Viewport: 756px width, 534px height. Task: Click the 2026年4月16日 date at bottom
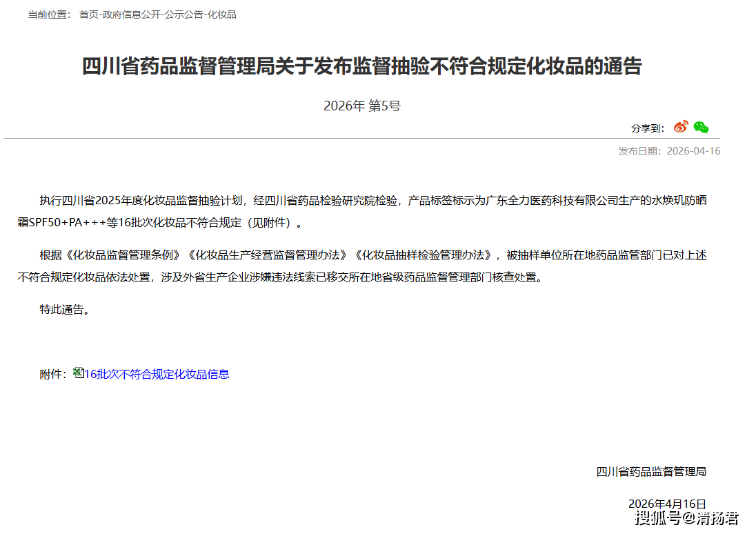click(x=666, y=504)
